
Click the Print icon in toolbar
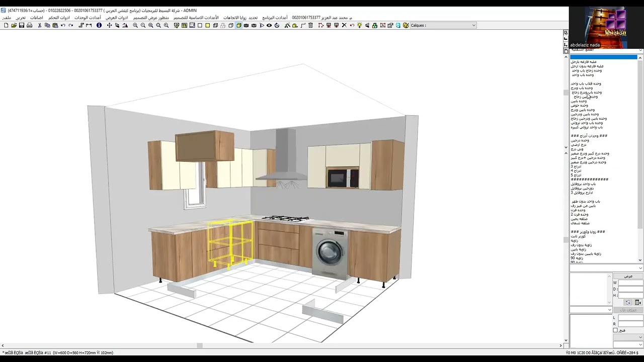[29, 25]
